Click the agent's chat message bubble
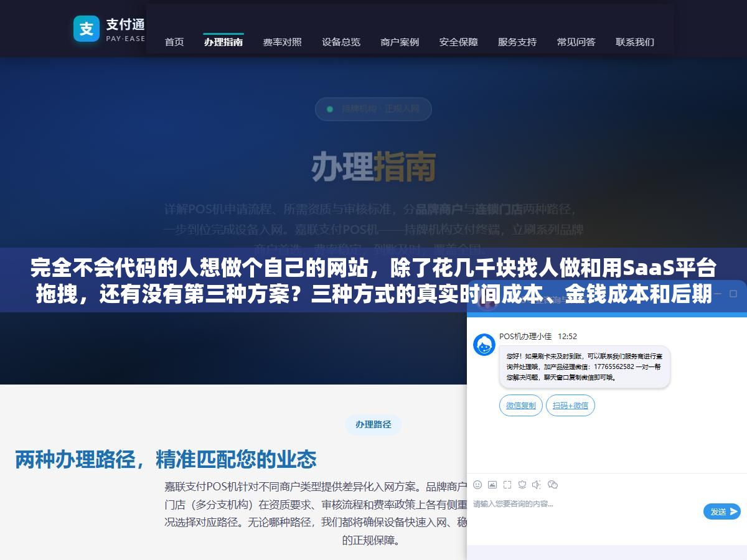The width and height of the screenshot is (747, 560). [585, 367]
